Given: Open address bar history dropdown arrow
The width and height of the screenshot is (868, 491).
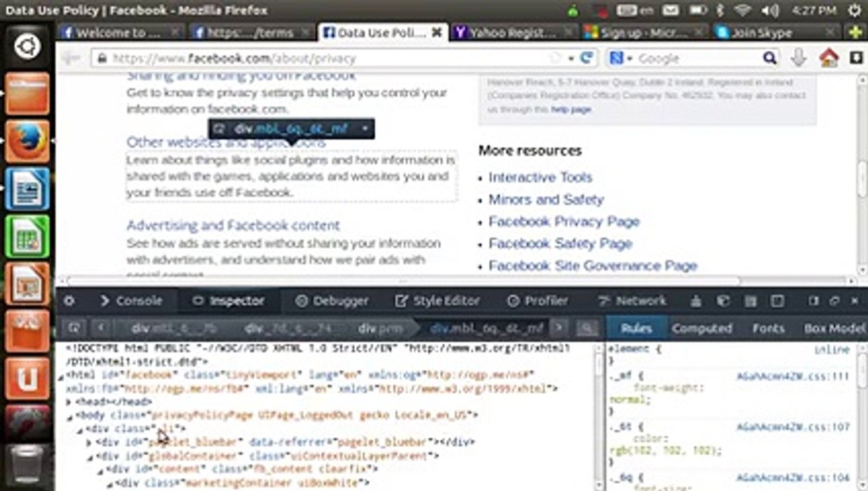Looking at the screenshot, I should pos(571,59).
